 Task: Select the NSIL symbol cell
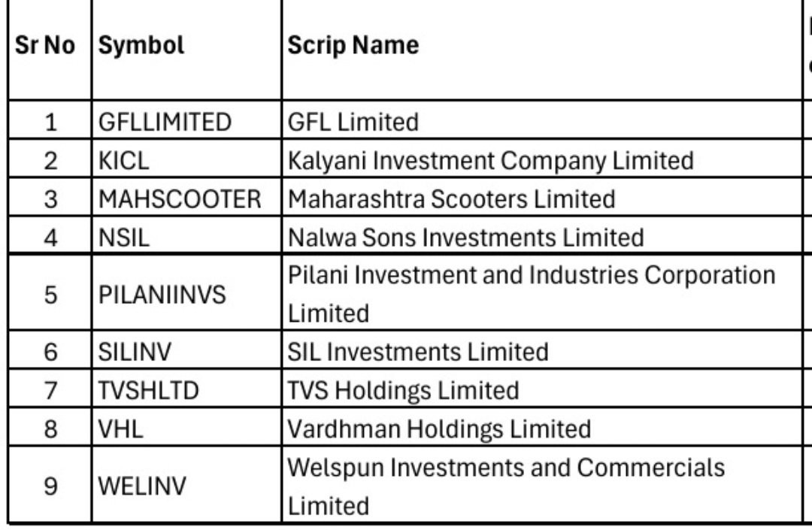click(186, 235)
